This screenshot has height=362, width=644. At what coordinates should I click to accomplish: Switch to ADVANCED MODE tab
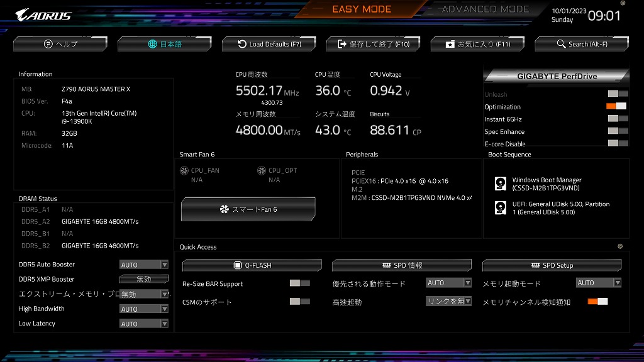pos(485,9)
